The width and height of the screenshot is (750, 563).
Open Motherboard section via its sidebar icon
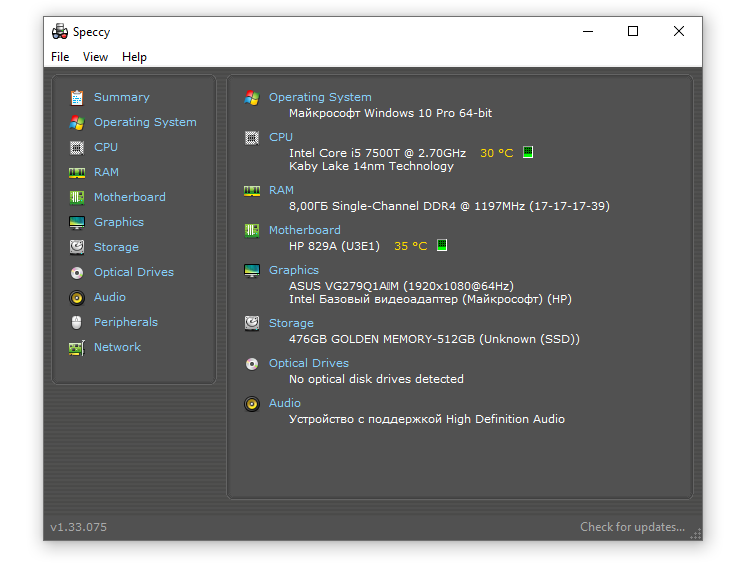point(77,197)
